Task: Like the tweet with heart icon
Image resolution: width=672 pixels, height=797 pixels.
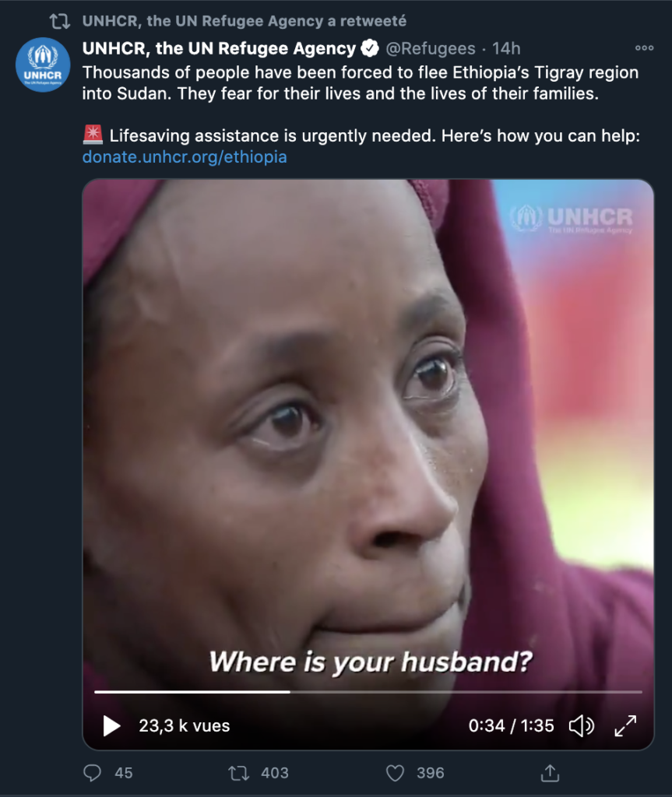Action: tap(396, 773)
